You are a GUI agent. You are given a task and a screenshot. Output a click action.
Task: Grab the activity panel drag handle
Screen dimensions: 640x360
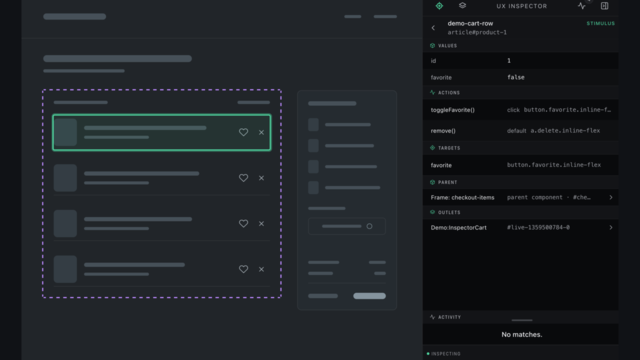pyautogui.click(x=522, y=320)
